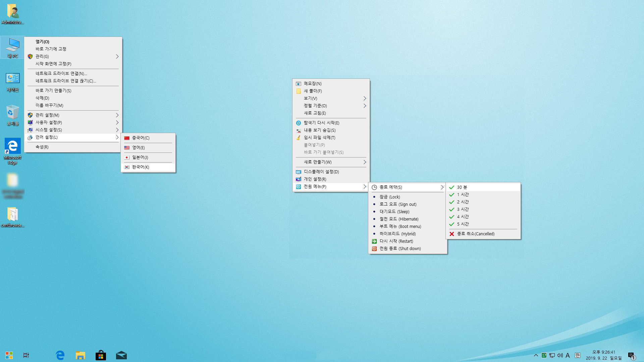
Task: Check the 30 분 shutdown timer
Action: coord(483,187)
